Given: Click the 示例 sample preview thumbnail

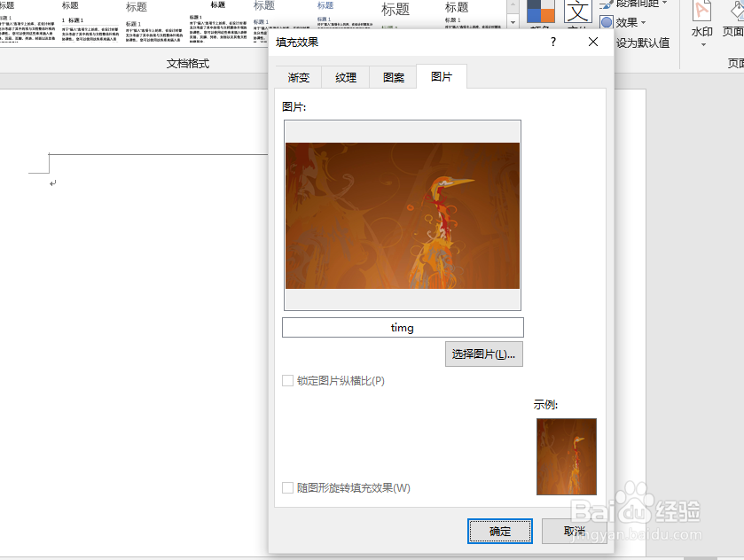Looking at the screenshot, I should click(x=566, y=456).
